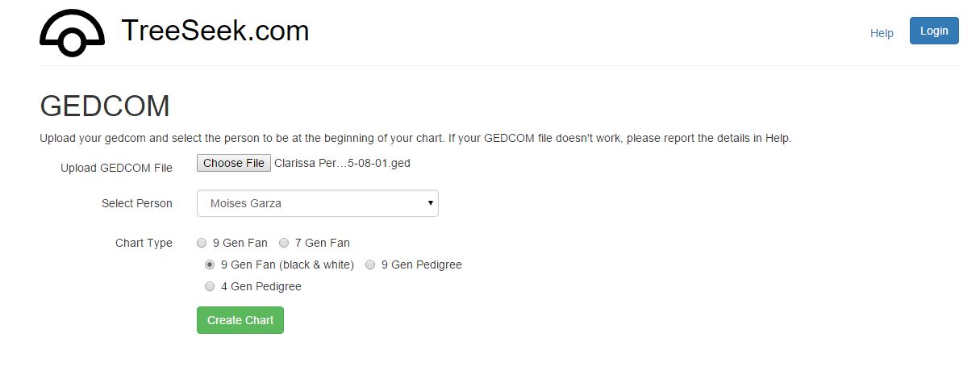
Task: Click the Chart Type label
Action: click(144, 243)
